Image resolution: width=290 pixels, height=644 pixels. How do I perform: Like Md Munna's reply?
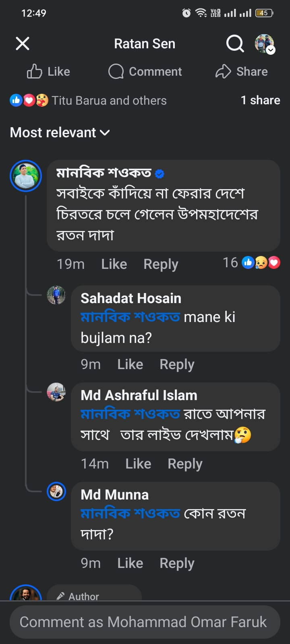pos(130,563)
